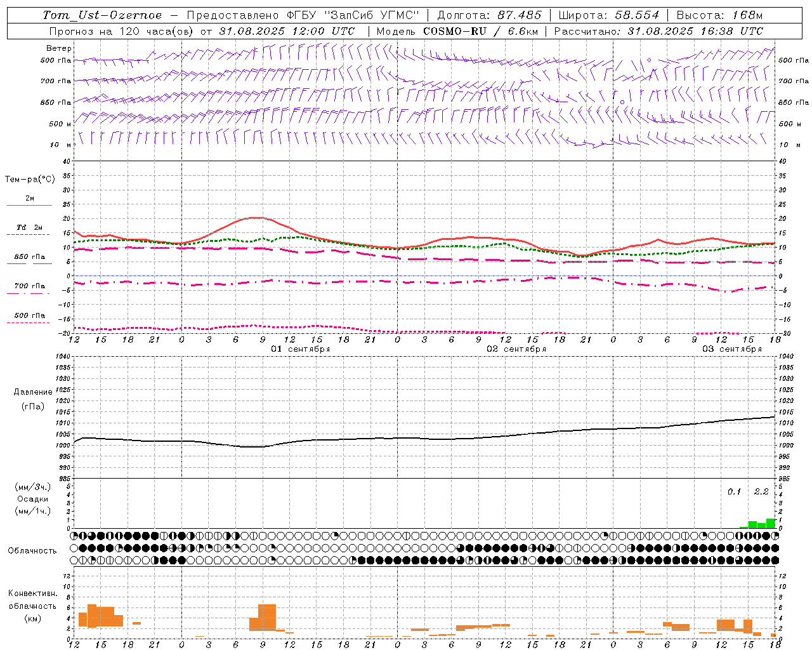Click the dash-dot "700 гПа" temperature legend line

click(29, 293)
